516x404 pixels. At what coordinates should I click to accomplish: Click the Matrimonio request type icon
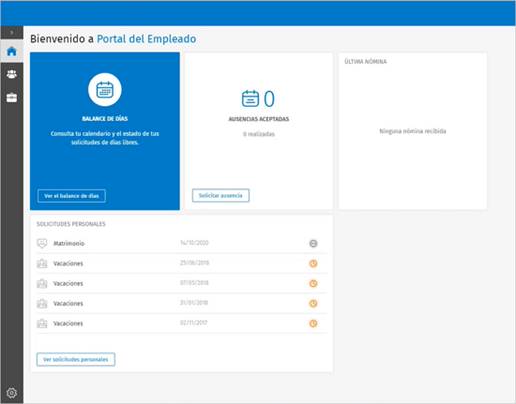pos(42,243)
